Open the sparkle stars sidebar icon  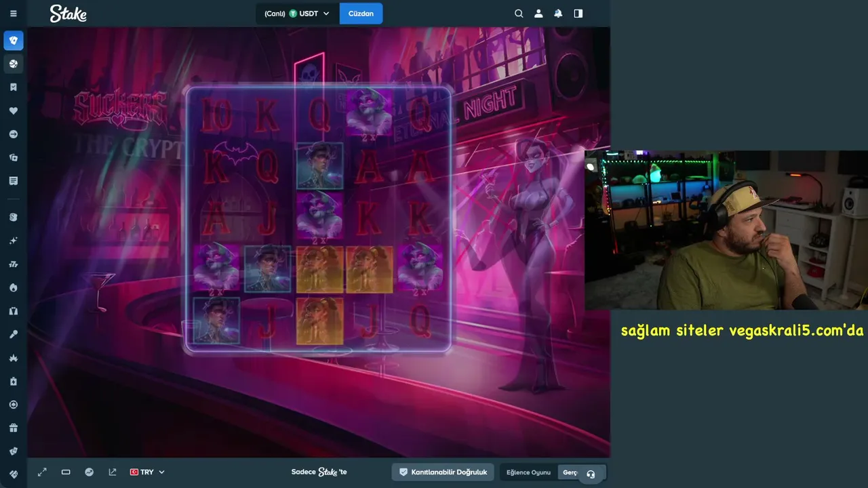(14, 241)
